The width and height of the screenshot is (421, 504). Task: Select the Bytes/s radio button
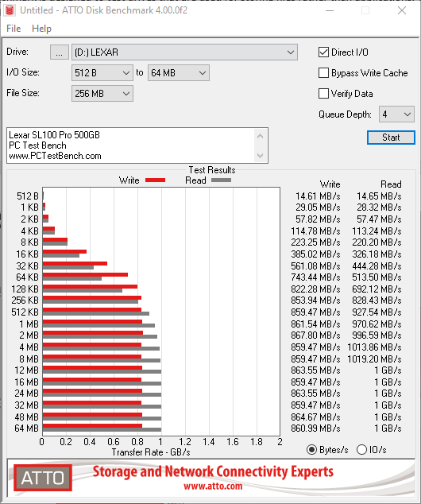311,449
